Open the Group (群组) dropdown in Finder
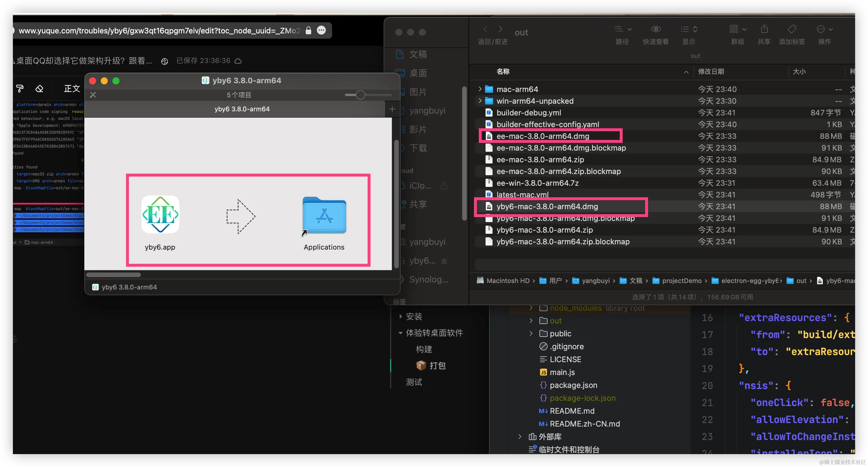The width and height of the screenshot is (868, 467). pyautogui.click(x=737, y=30)
